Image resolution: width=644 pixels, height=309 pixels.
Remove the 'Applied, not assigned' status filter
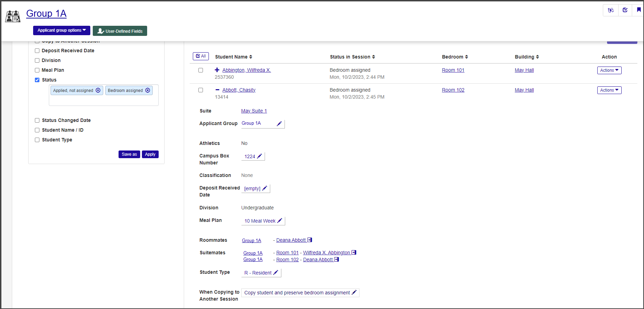click(x=98, y=90)
